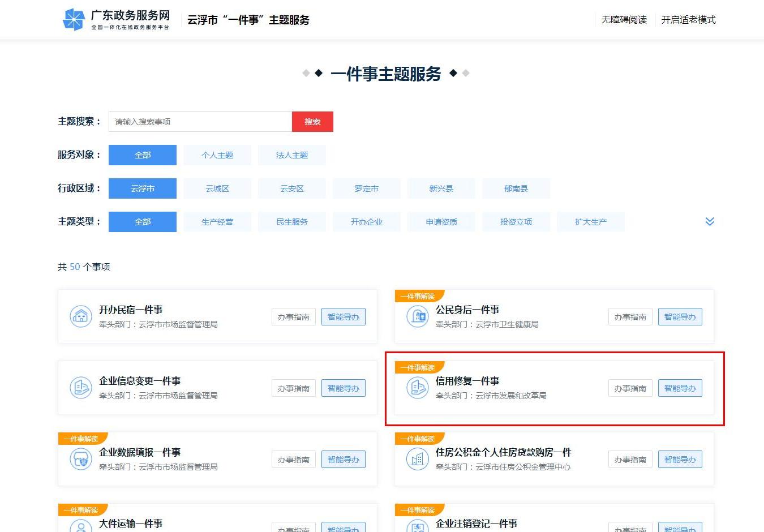Screen dimensions: 764x532
Task: Switch district filter to 云城区
Action: coord(217,188)
